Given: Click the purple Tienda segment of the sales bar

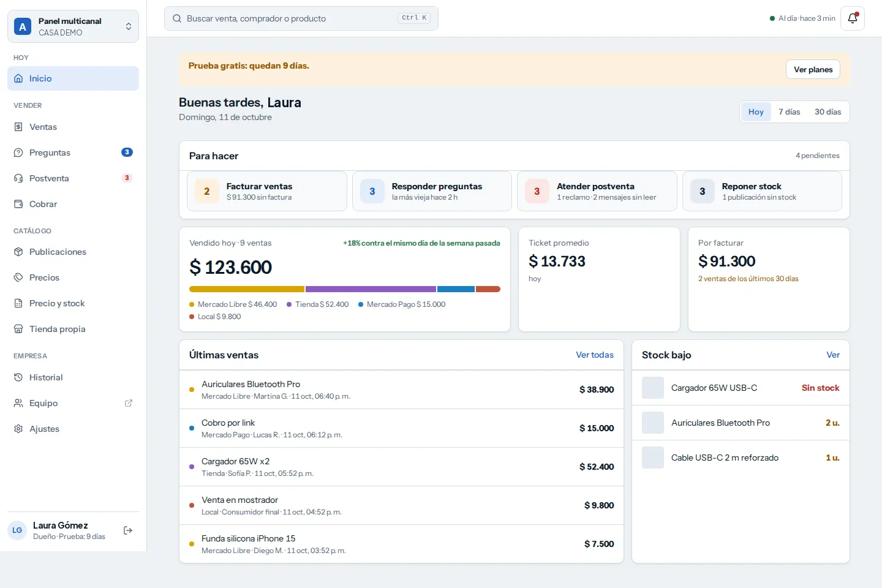Looking at the screenshot, I should (x=371, y=289).
